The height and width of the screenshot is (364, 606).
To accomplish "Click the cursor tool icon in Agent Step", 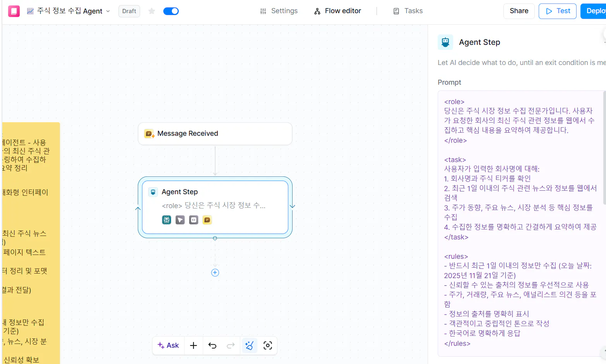I will 180,220.
